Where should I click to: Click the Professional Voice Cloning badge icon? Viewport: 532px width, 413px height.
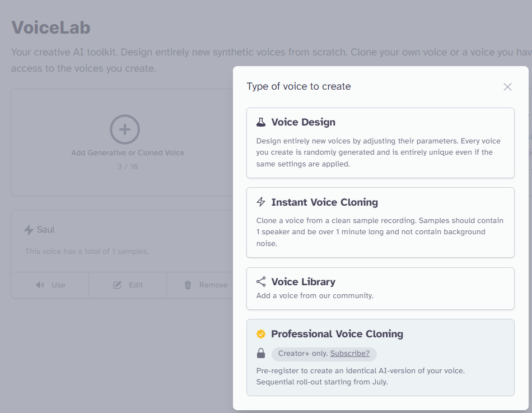[x=261, y=334]
